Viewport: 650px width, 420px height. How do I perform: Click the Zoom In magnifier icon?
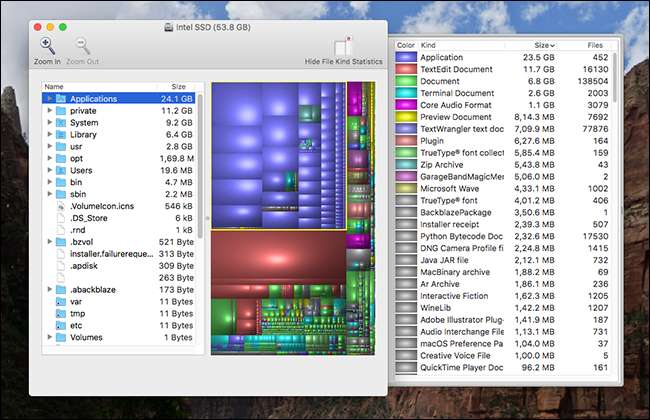click(x=47, y=45)
